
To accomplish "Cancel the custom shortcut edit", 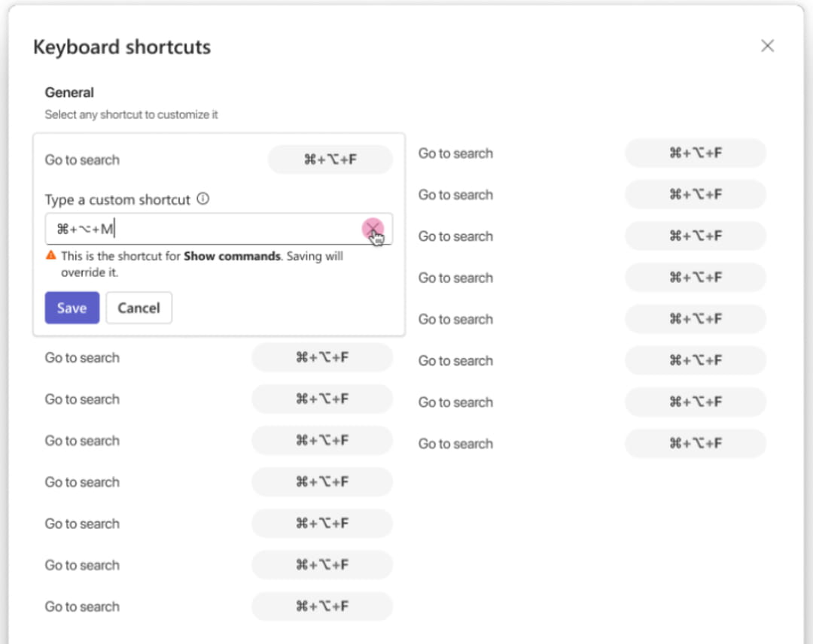I will click(139, 308).
